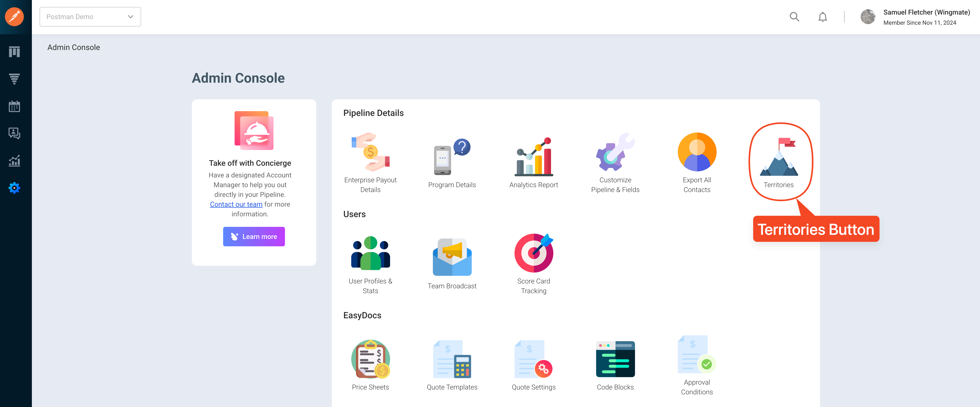This screenshot has width=980, height=407.
Task: Open the Team Broadcast icon
Action: click(x=452, y=257)
